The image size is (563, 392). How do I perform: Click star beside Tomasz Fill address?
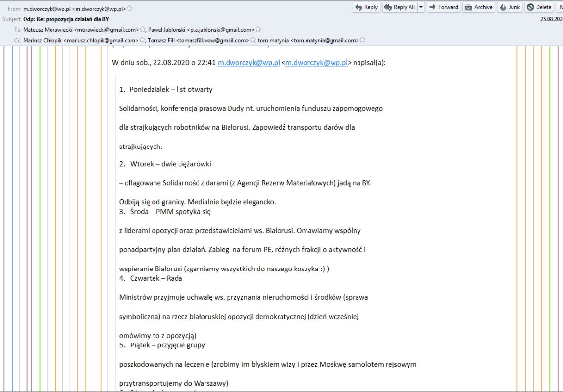point(253,40)
